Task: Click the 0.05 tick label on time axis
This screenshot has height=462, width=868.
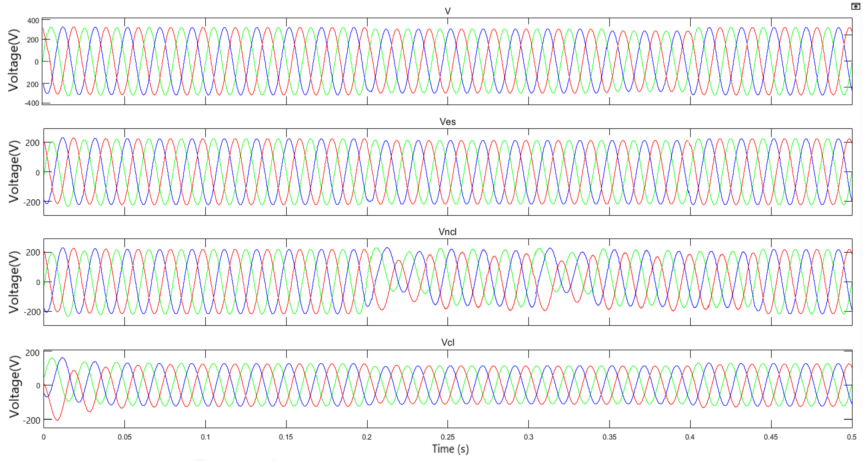Action: [124, 437]
